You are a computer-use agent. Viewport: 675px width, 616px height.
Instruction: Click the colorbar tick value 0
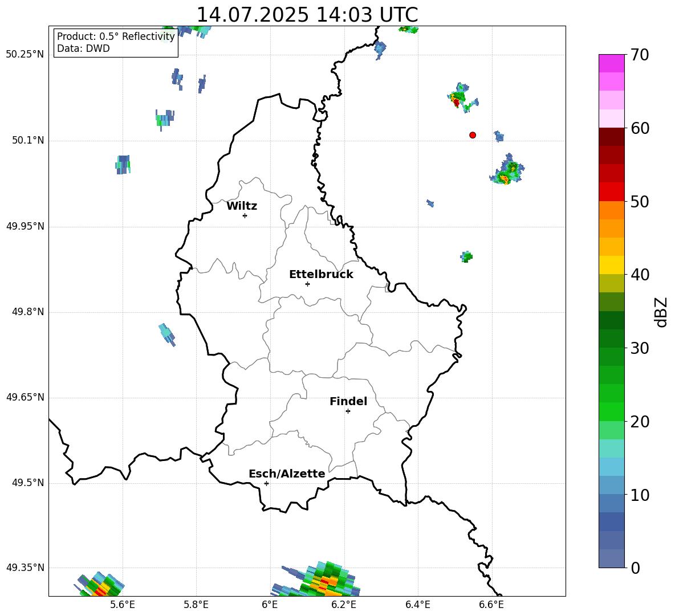(636, 568)
